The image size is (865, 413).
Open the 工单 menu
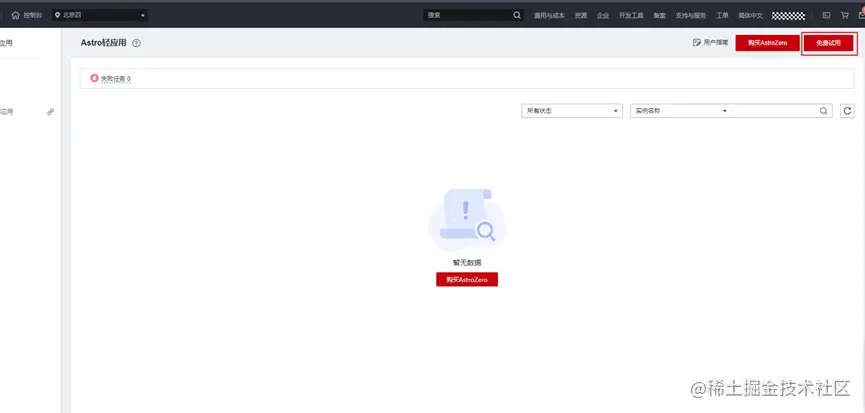pos(722,15)
